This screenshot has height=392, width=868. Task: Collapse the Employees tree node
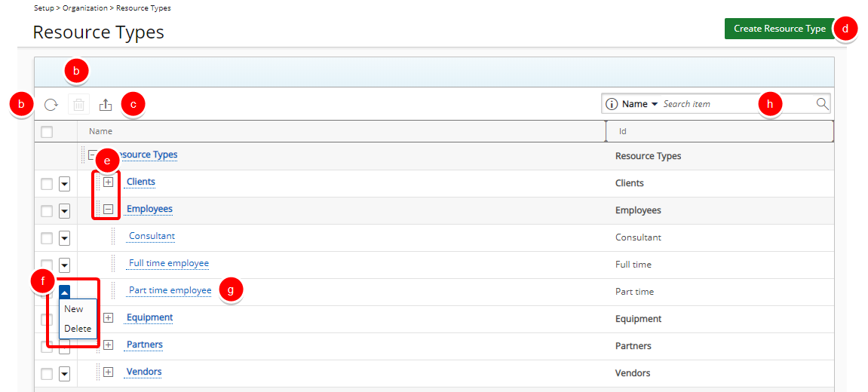point(109,209)
